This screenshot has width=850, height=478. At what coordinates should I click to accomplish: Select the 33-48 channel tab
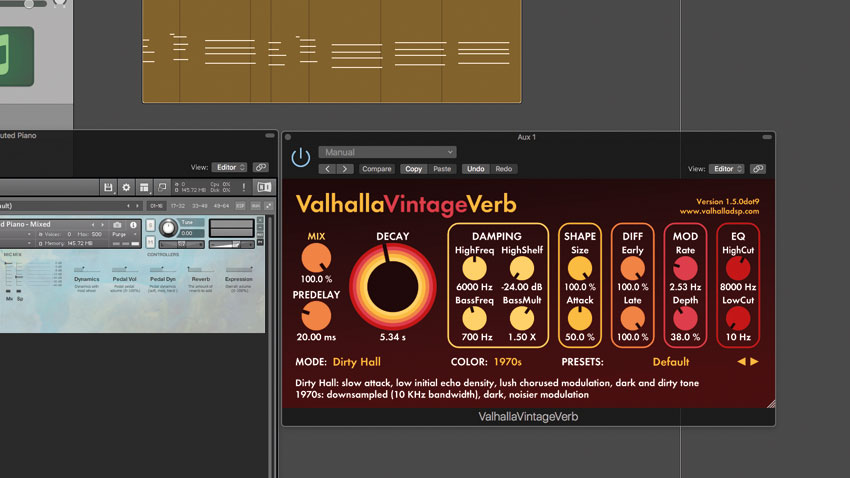[199, 206]
